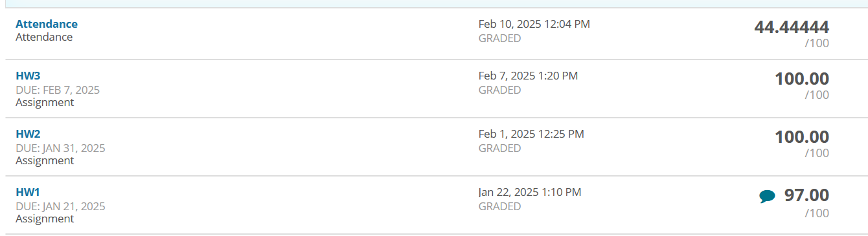868x236 pixels.
Task: Click the Feb 7, 2025 1:20 PM timestamp
Action: pyautogui.click(x=528, y=76)
